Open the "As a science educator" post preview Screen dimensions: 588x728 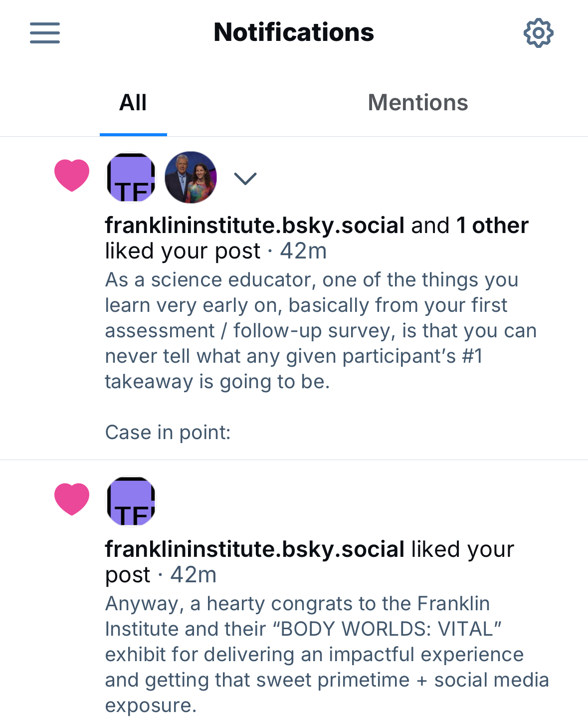pos(319,330)
